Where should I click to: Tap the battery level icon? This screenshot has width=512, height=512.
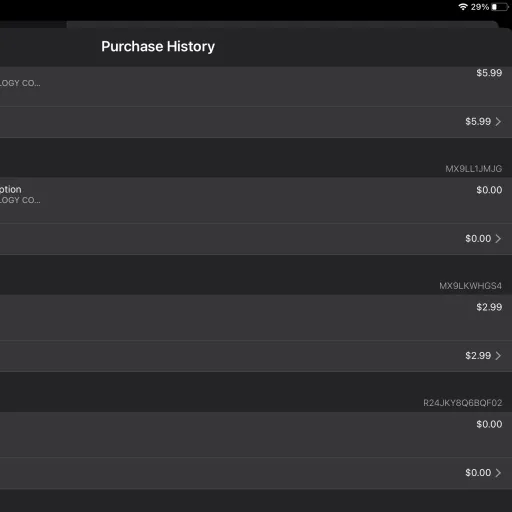pos(500,7)
